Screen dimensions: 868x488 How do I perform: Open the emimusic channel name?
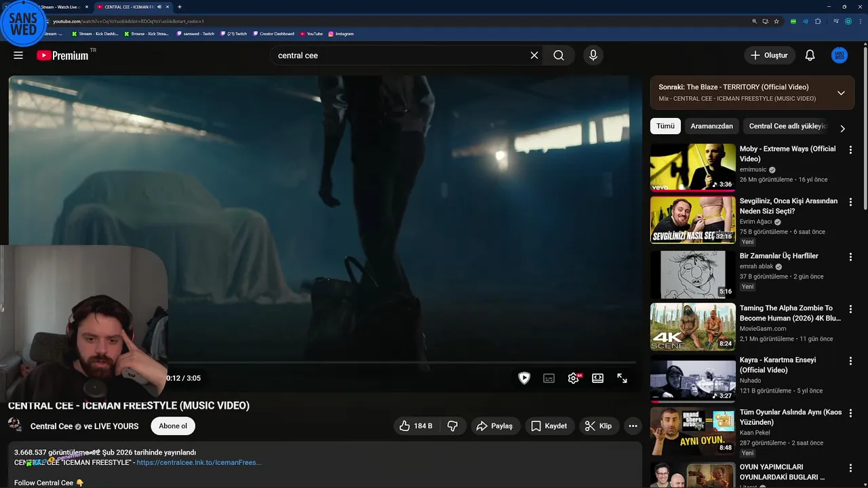(x=753, y=169)
